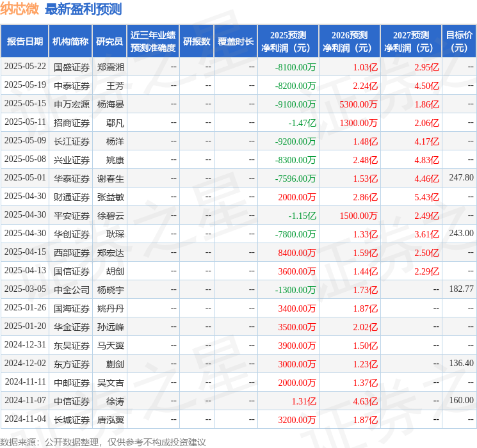Select the 目标价(元) column header
Viewport: 477px width, 448px height.
pos(459,42)
